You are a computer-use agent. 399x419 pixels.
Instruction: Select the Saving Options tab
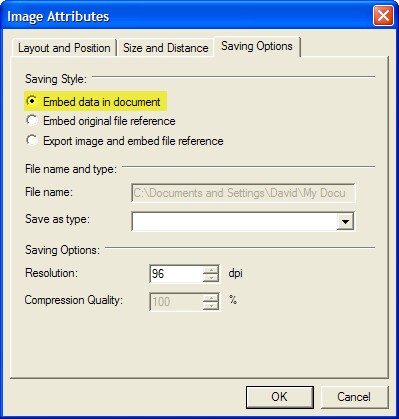click(257, 46)
